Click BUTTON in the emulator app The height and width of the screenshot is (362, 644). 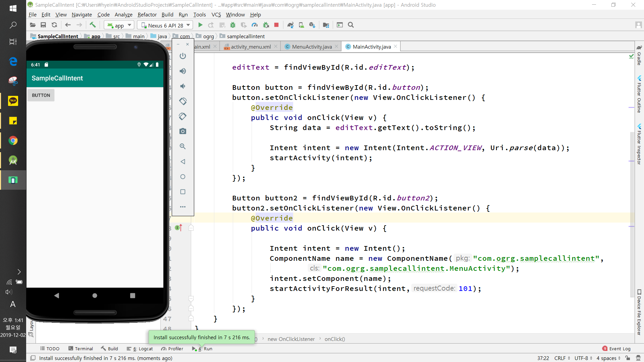pyautogui.click(x=41, y=96)
